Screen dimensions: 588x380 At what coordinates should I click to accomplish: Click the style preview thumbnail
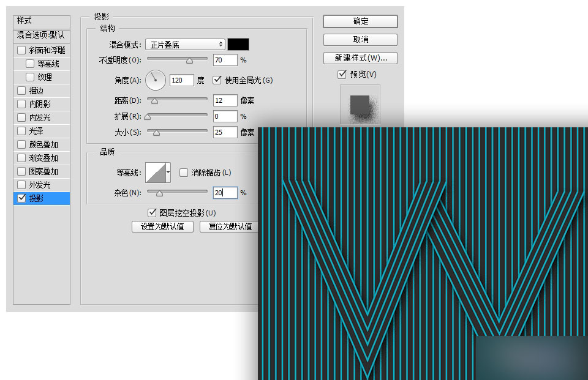[360, 105]
